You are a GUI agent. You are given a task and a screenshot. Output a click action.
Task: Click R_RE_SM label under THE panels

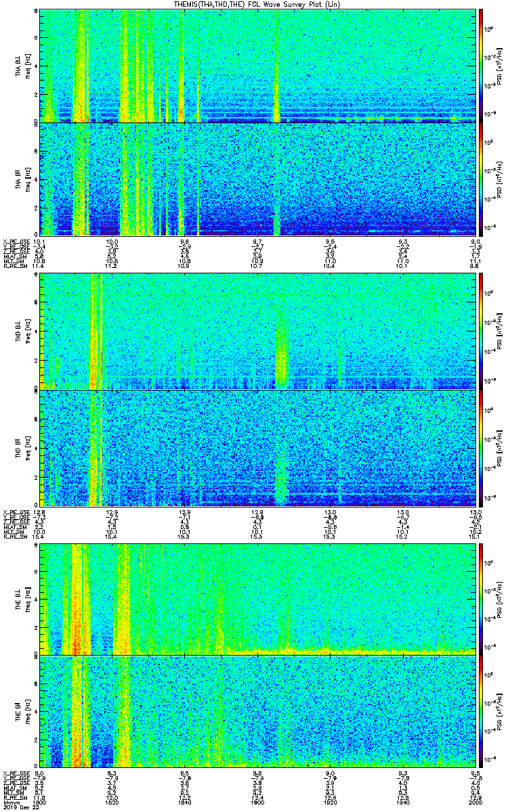(x=15, y=798)
